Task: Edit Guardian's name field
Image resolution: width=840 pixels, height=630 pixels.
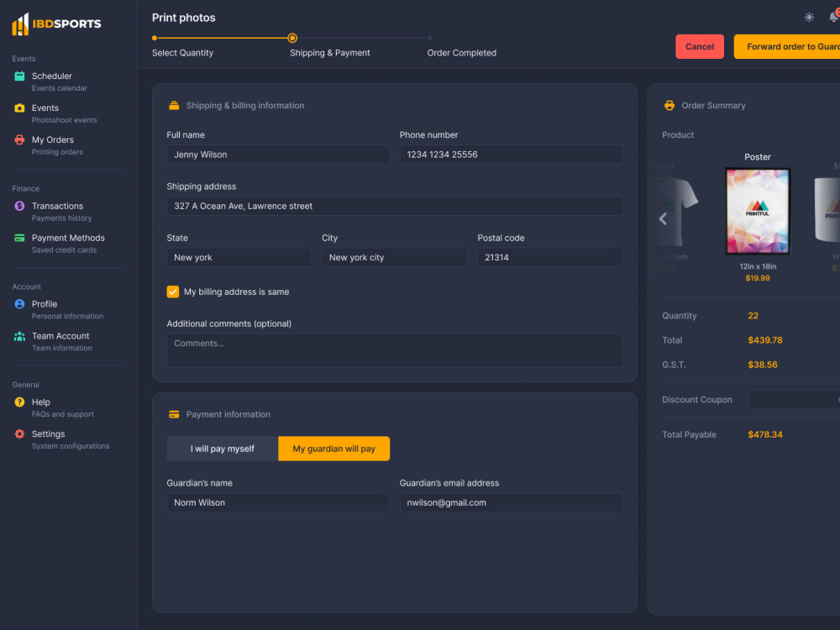Action: click(278, 502)
